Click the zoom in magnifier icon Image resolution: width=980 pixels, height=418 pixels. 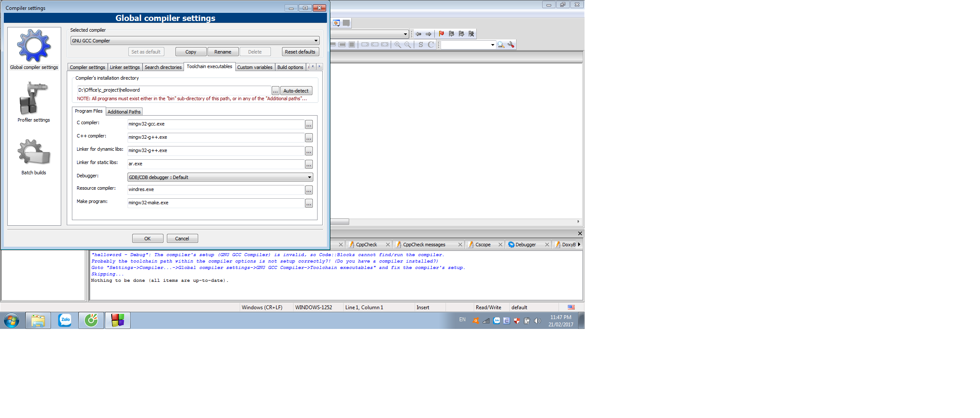(398, 45)
